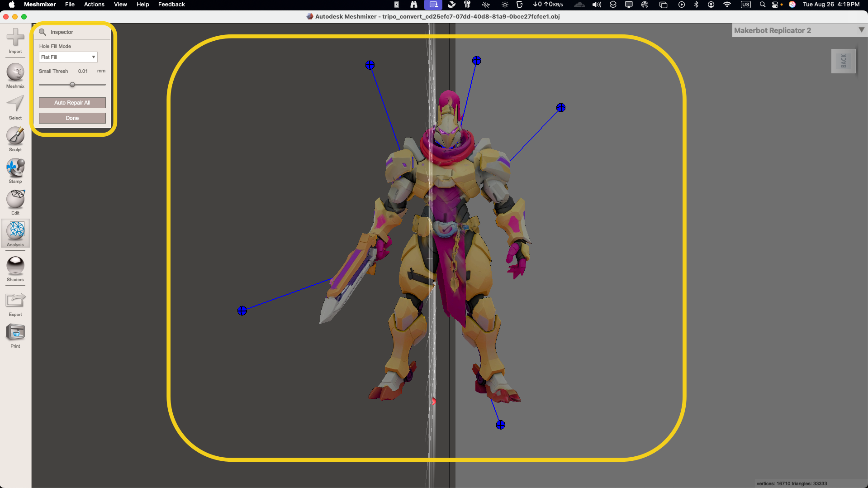This screenshot has width=868, height=488.
Task: Click the vertices and triangles status text
Action: 792,483
